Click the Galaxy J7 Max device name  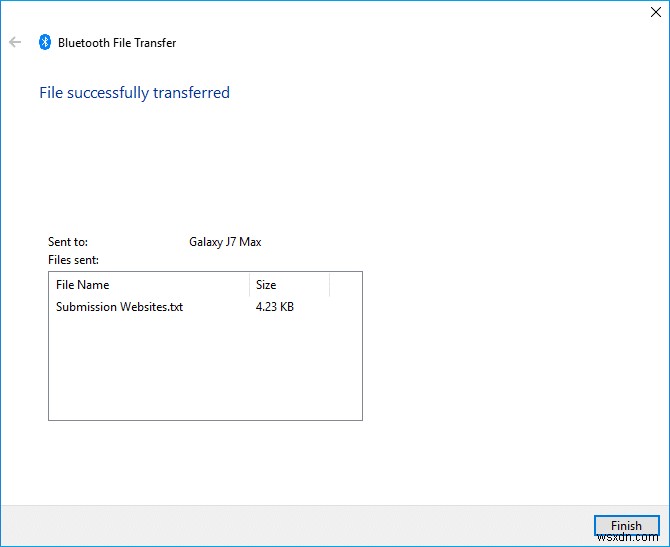[225, 242]
